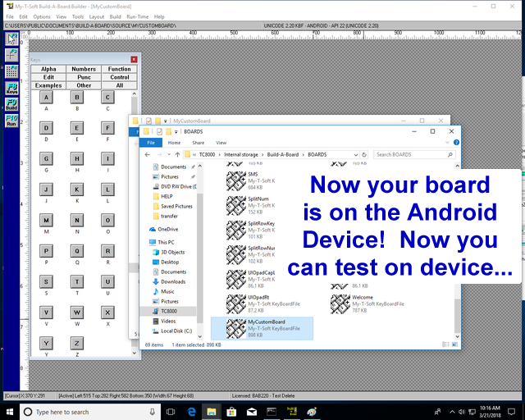
Task: Pick the letter A key icon
Action: (x=47, y=98)
